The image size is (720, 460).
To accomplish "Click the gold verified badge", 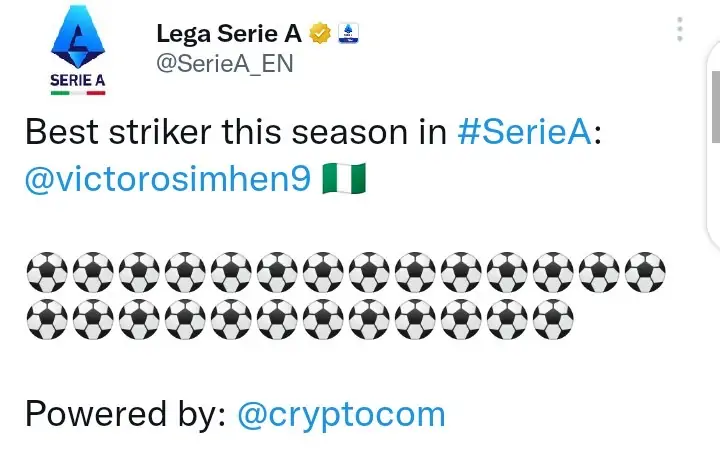I will click(x=320, y=34).
